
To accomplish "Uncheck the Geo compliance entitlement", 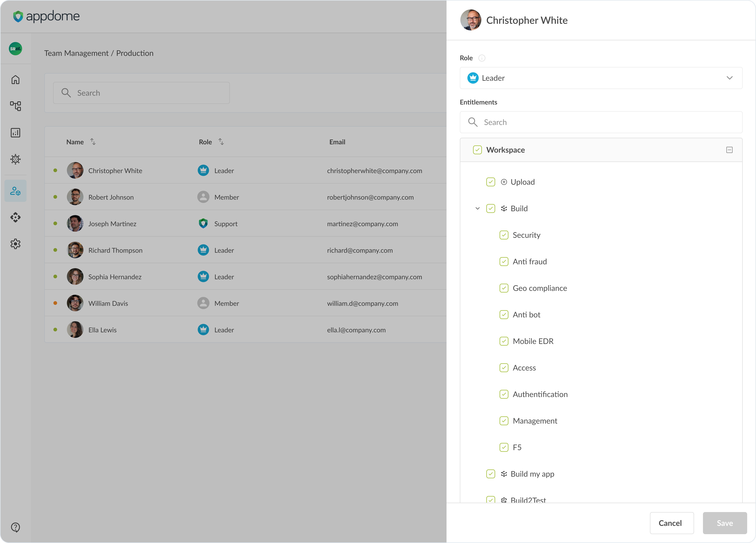I will 504,288.
